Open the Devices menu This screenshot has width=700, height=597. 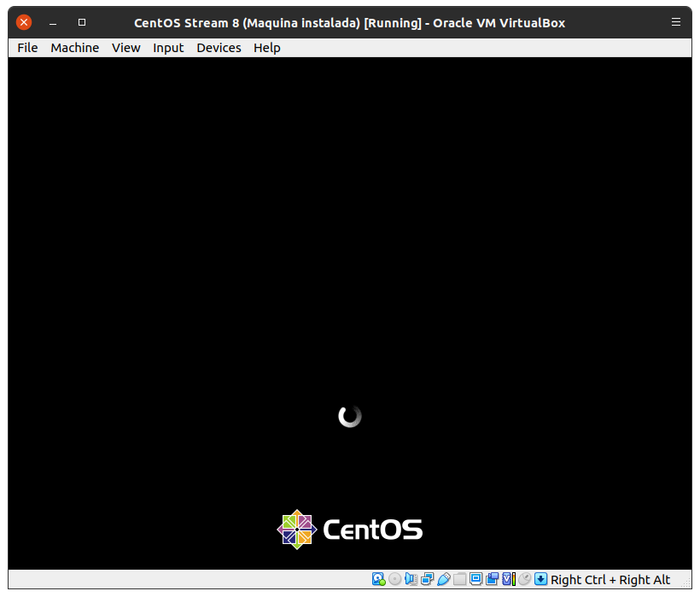tap(219, 48)
